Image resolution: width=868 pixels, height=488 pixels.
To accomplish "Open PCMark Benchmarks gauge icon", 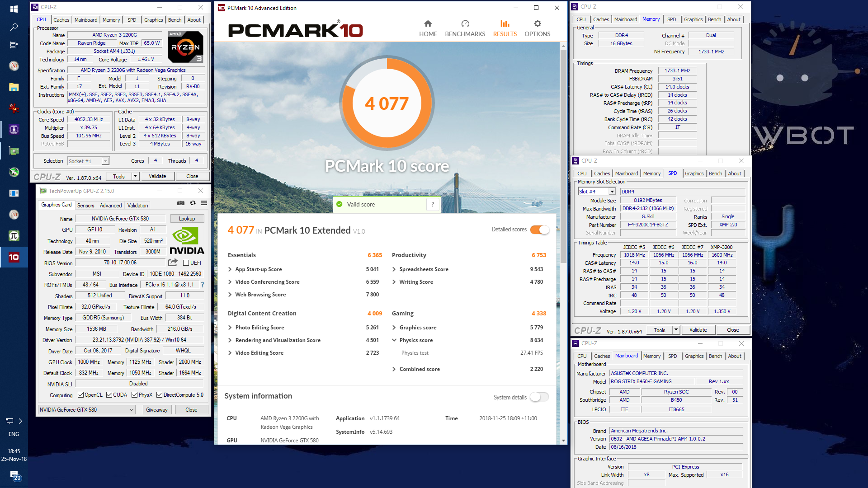I will coord(465,23).
